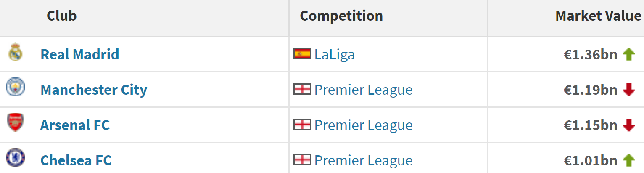Click the England flag in Arsenal FC row

302,125
